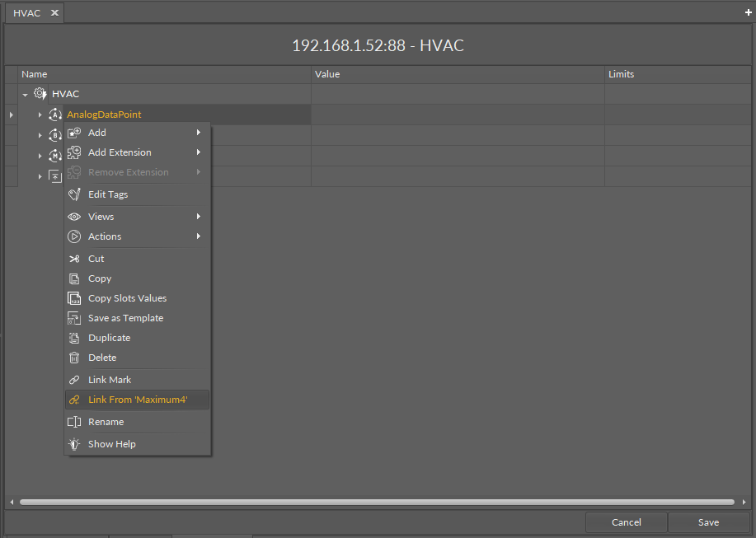Choose Rename from the context menu

coord(138,422)
